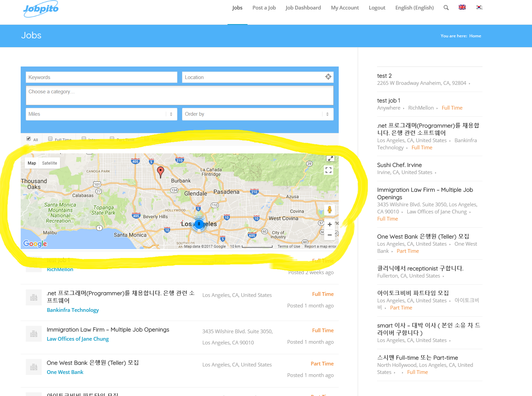Open Post a Job page
This screenshot has width=532, height=396.
point(264,7)
